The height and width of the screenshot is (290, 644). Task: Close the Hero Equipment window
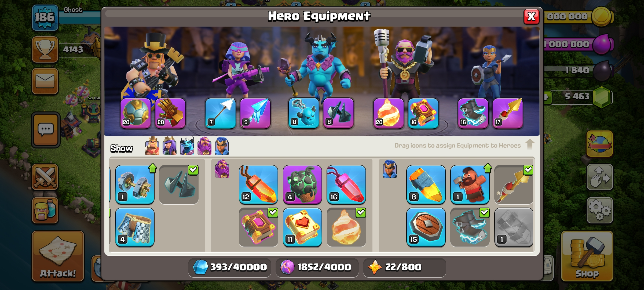coord(531,17)
